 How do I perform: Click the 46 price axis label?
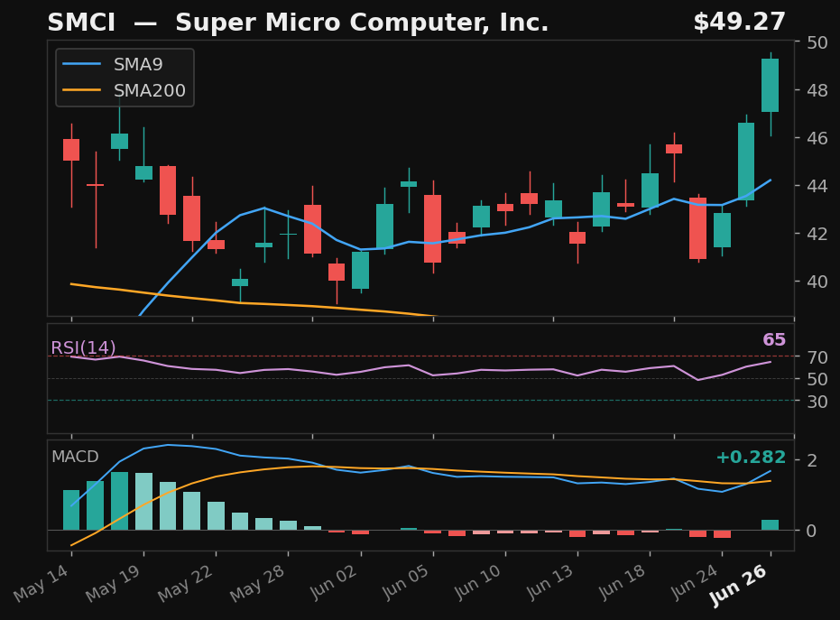817,138
